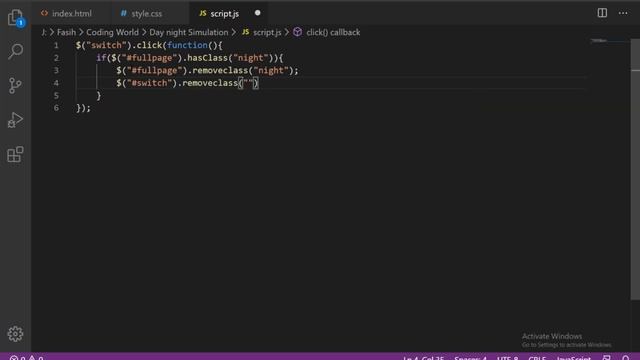Open the Explorer view in activity bar
Image resolution: width=640 pixels, height=360 pixels.
(x=16, y=17)
